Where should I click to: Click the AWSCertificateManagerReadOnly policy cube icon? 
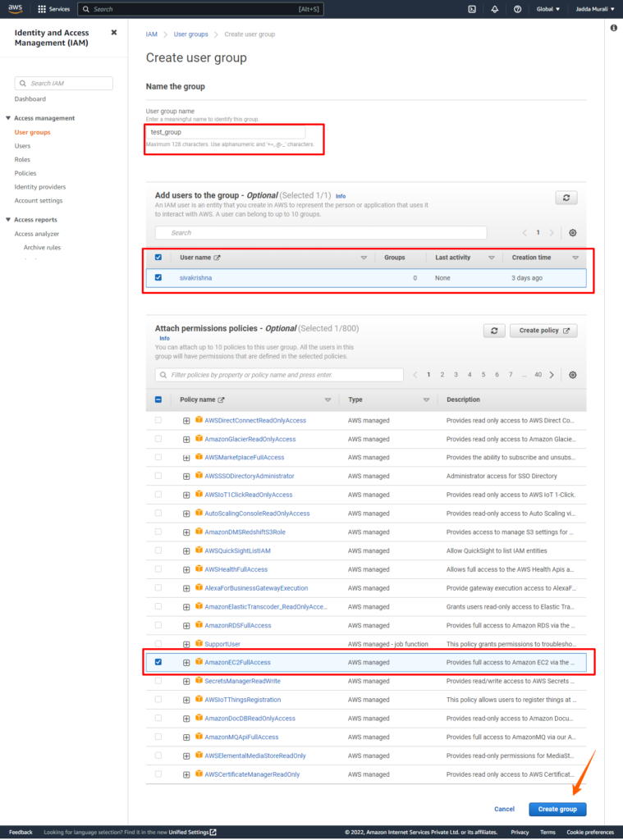199,774
